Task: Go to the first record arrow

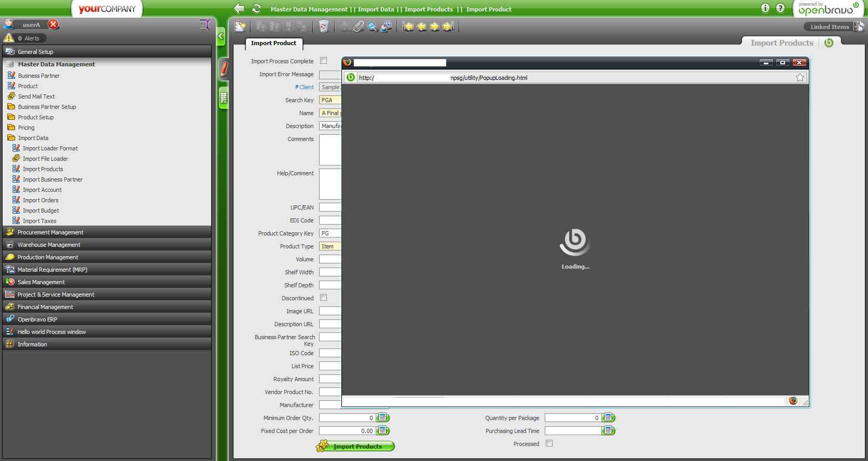Action: click(x=408, y=26)
